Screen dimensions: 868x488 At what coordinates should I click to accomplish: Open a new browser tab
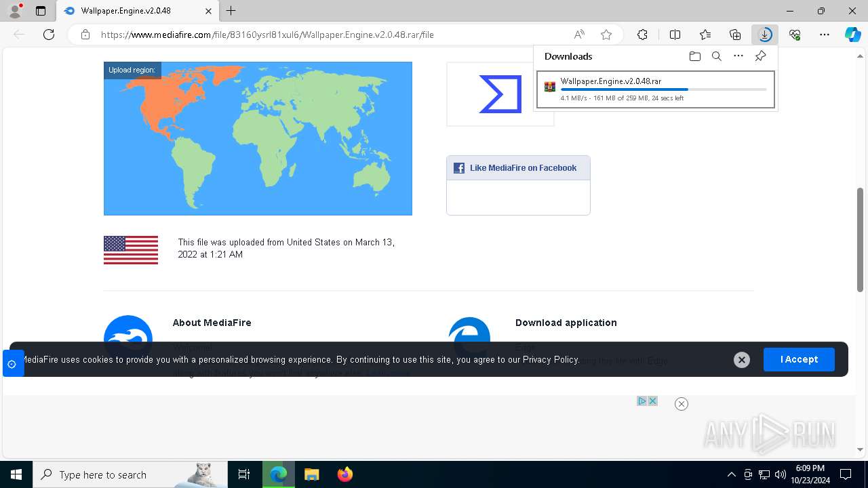click(x=231, y=11)
